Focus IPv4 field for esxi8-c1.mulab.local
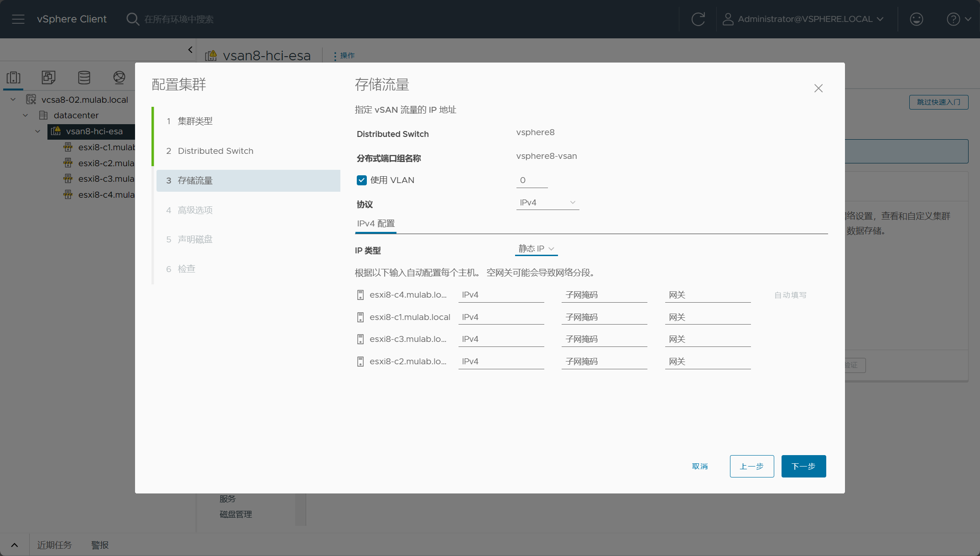This screenshot has width=980, height=556. tap(501, 317)
